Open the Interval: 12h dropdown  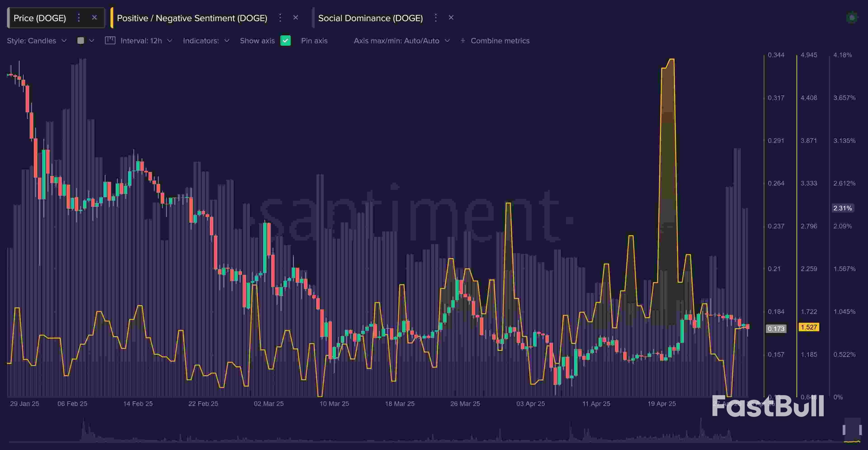tap(146, 41)
